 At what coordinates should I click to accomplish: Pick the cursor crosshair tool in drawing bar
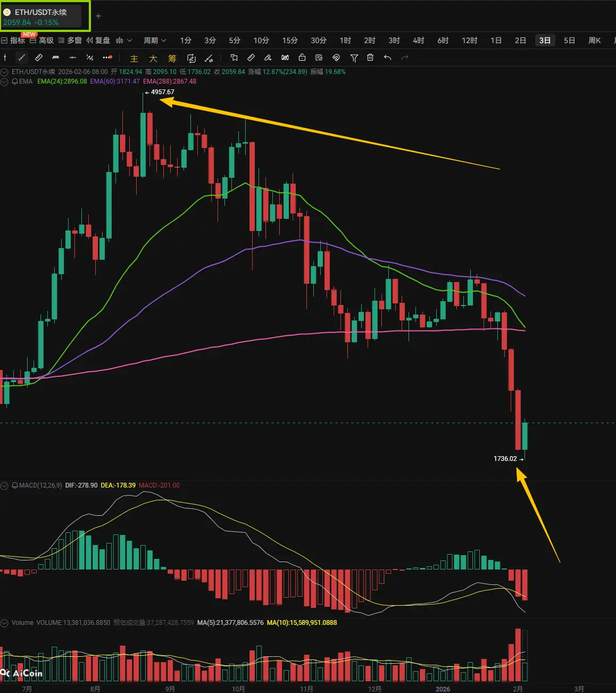[x=5, y=57]
